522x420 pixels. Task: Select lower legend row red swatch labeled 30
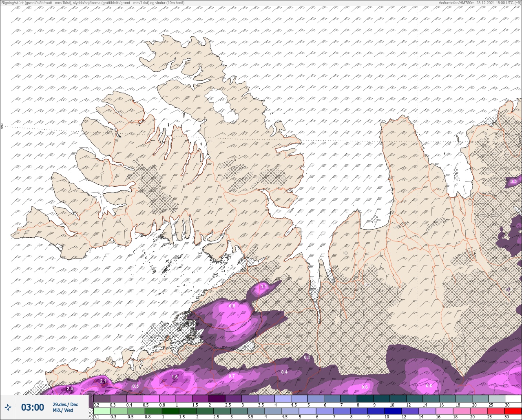(513, 411)
